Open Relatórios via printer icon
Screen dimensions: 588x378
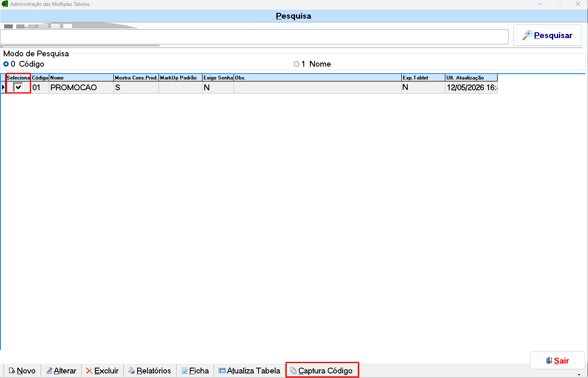click(x=131, y=371)
